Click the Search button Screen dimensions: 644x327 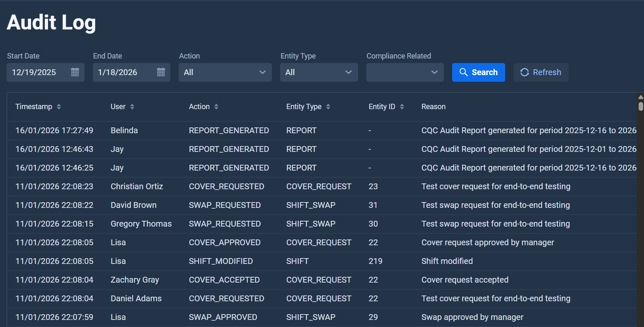(x=479, y=72)
